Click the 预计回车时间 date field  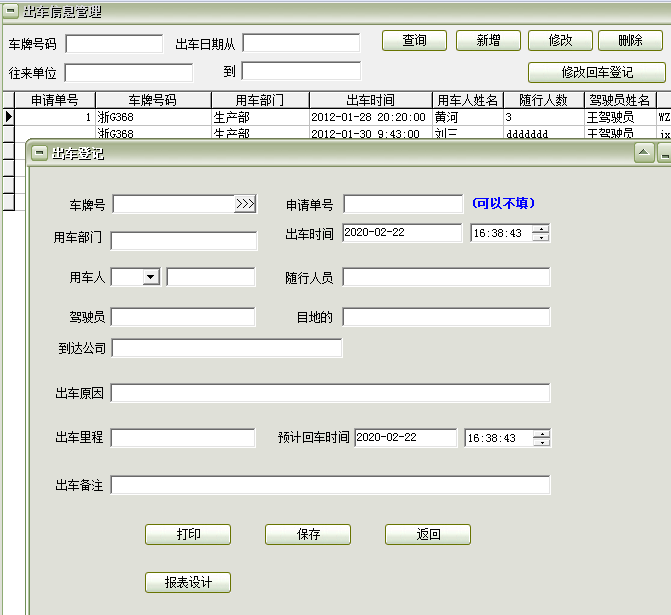[x=406, y=438]
